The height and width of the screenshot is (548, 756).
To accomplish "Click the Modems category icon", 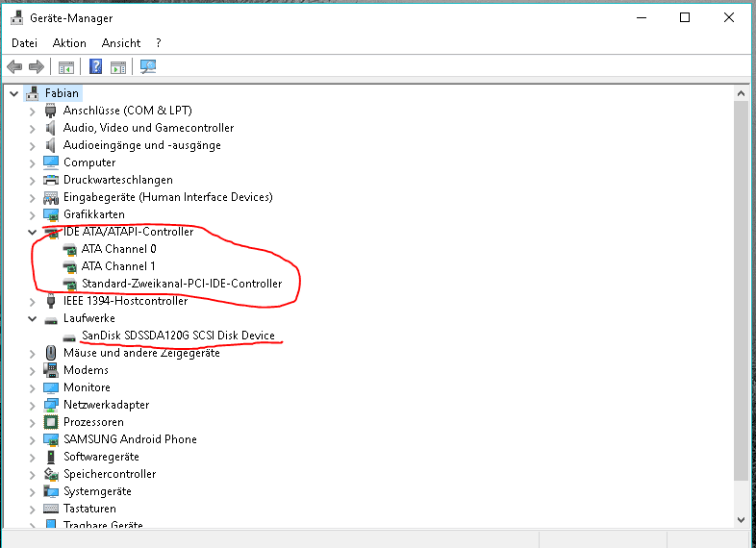I will pyautogui.click(x=51, y=370).
